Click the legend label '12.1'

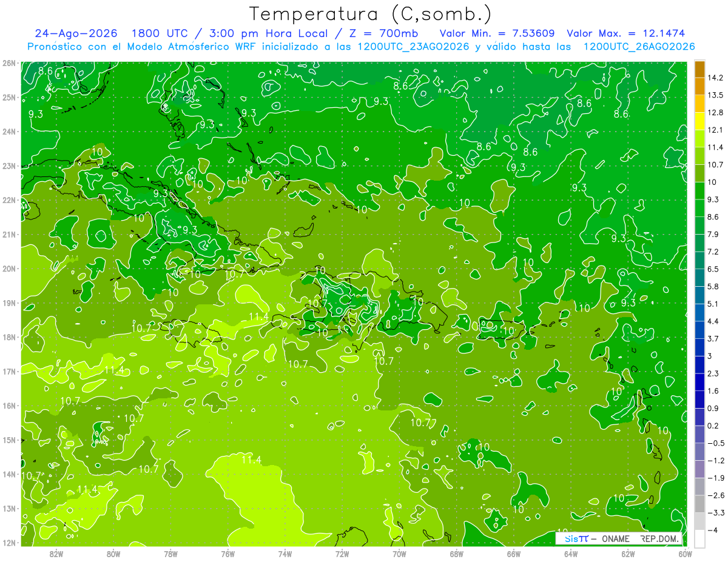(x=715, y=130)
